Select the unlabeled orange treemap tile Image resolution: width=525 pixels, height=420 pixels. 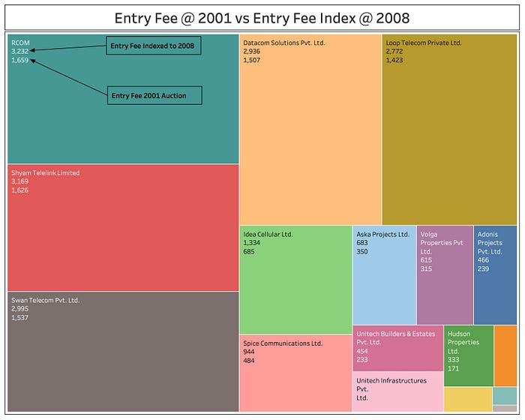coord(505,355)
